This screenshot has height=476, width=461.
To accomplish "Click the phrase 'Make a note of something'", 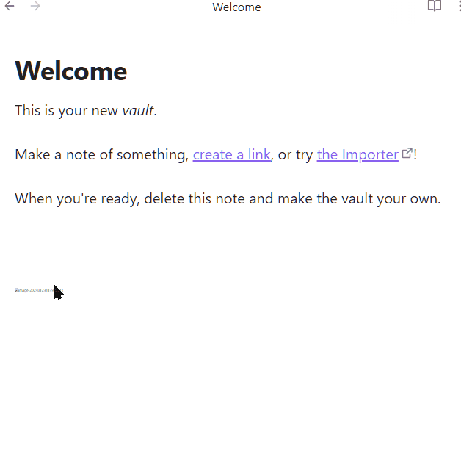I will (x=100, y=154).
